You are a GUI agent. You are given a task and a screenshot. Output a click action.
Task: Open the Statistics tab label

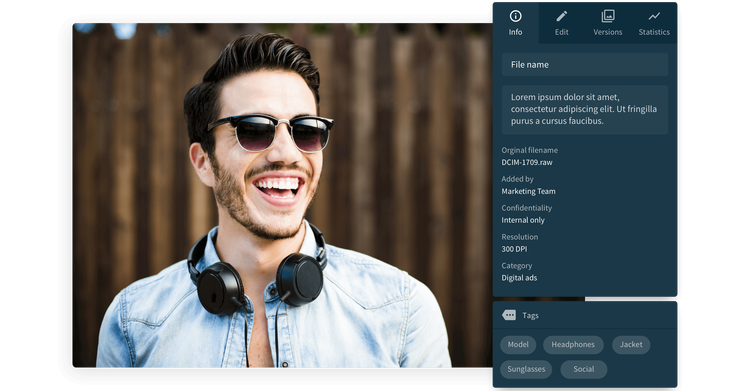pyautogui.click(x=654, y=32)
